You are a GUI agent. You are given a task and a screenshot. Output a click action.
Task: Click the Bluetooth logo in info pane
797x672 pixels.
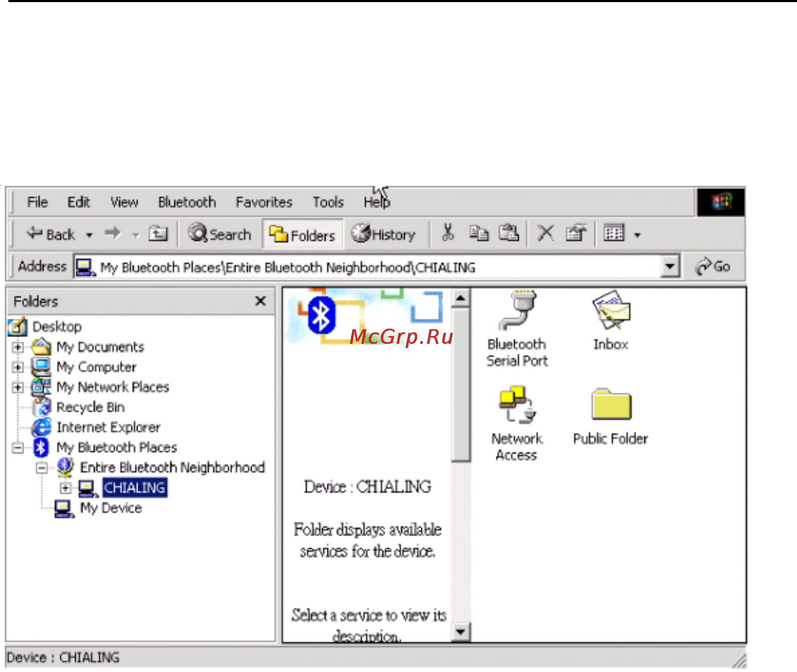tap(321, 316)
